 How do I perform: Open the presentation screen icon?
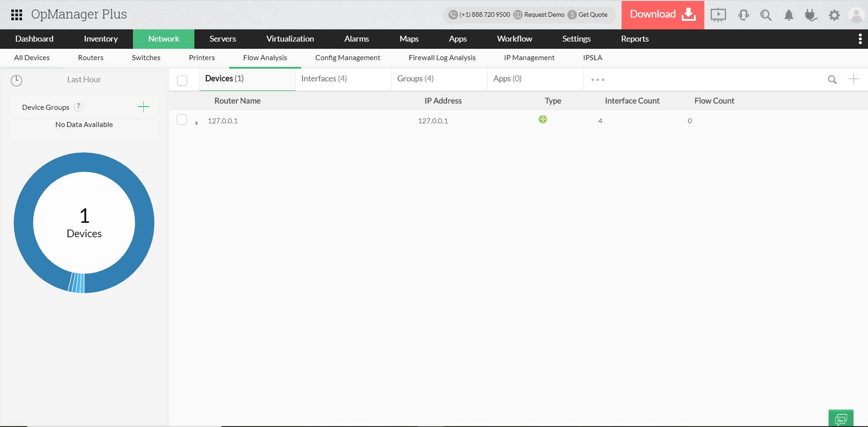click(x=718, y=15)
